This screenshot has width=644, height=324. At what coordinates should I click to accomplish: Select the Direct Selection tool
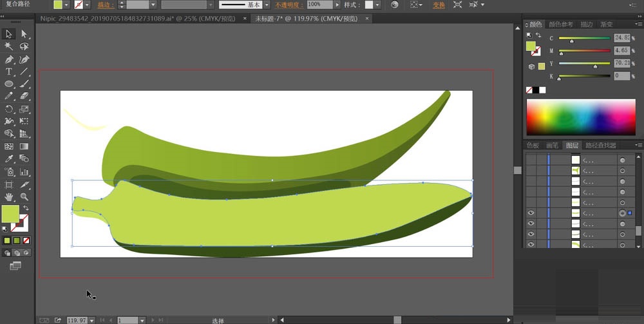click(x=24, y=34)
